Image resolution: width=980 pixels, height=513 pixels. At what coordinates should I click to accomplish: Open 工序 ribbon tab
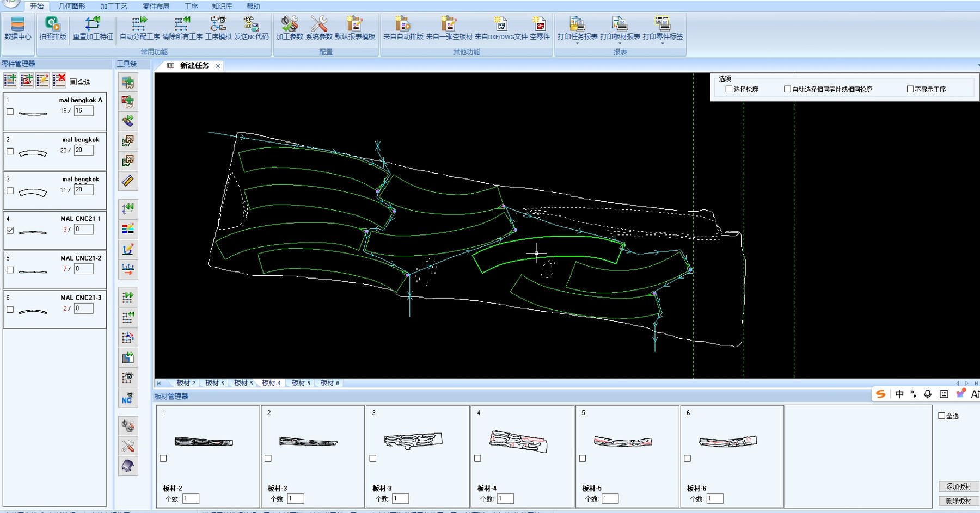(x=191, y=6)
